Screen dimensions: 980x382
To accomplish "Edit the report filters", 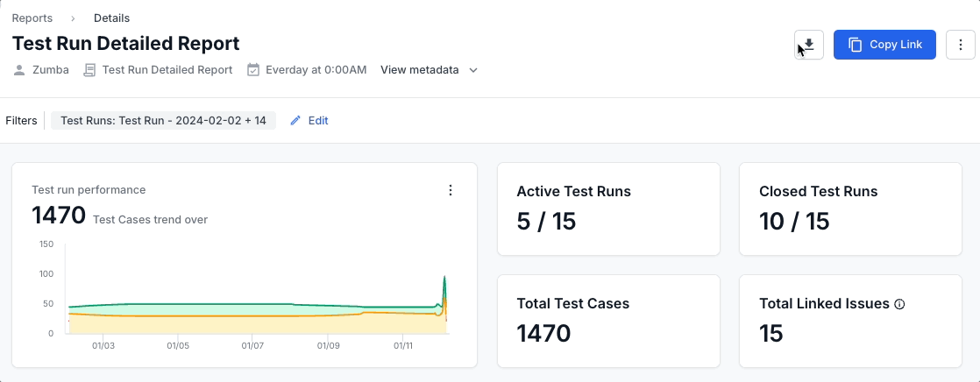I will pos(317,121).
